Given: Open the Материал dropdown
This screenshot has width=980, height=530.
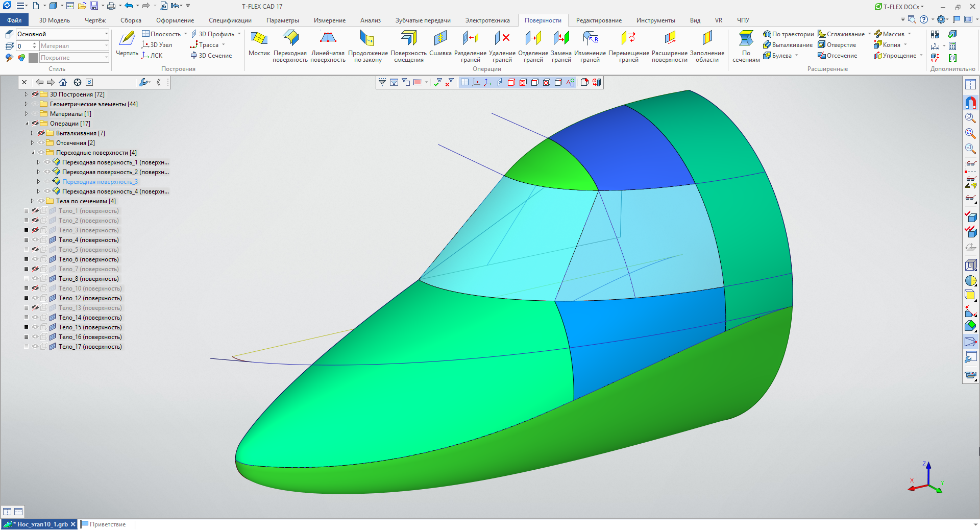Looking at the screenshot, I should 106,46.
